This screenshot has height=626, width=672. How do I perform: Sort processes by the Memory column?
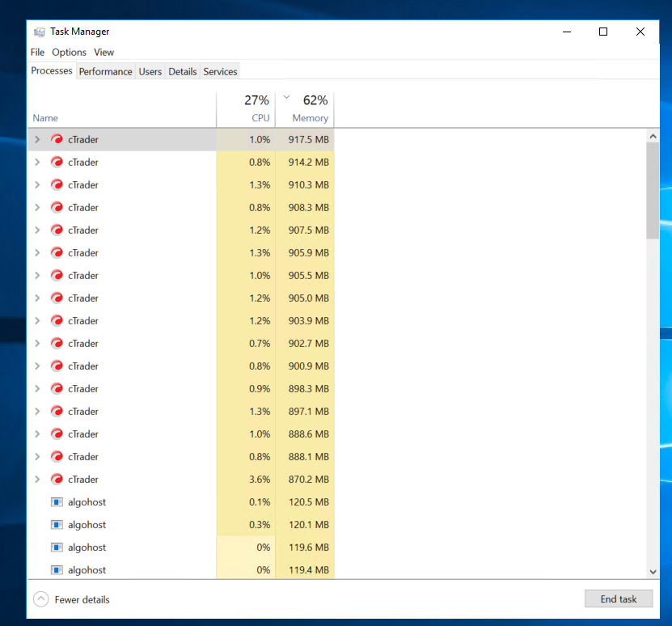click(305, 110)
